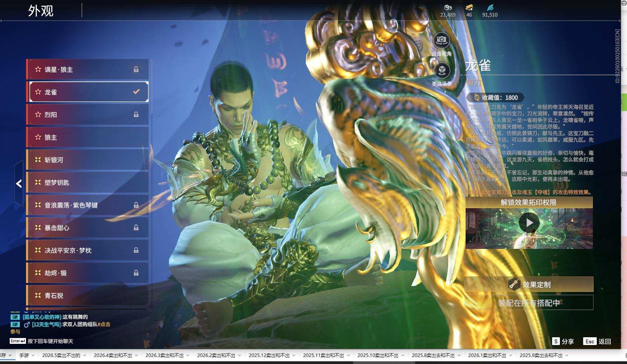Open the dropdown arrow on the 手游 sheet tab
627x364 pixels.
[x=33, y=355]
